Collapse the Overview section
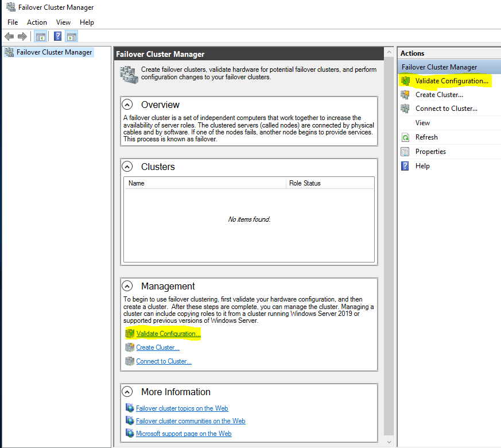This screenshot has height=448, width=501. tap(129, 105)
